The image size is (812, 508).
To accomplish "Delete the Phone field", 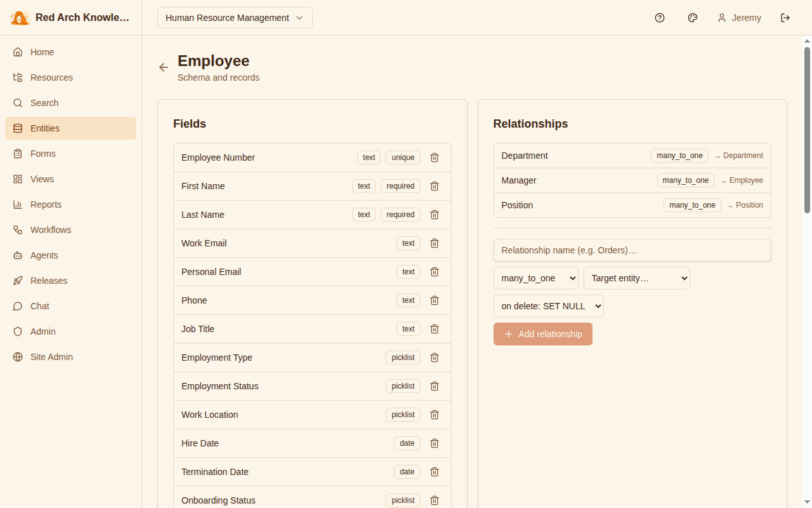I will pos(435,300).
